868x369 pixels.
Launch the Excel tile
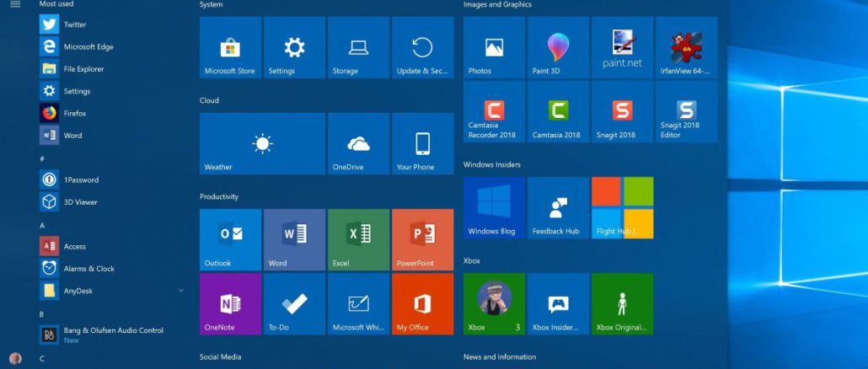pos(359,240)
